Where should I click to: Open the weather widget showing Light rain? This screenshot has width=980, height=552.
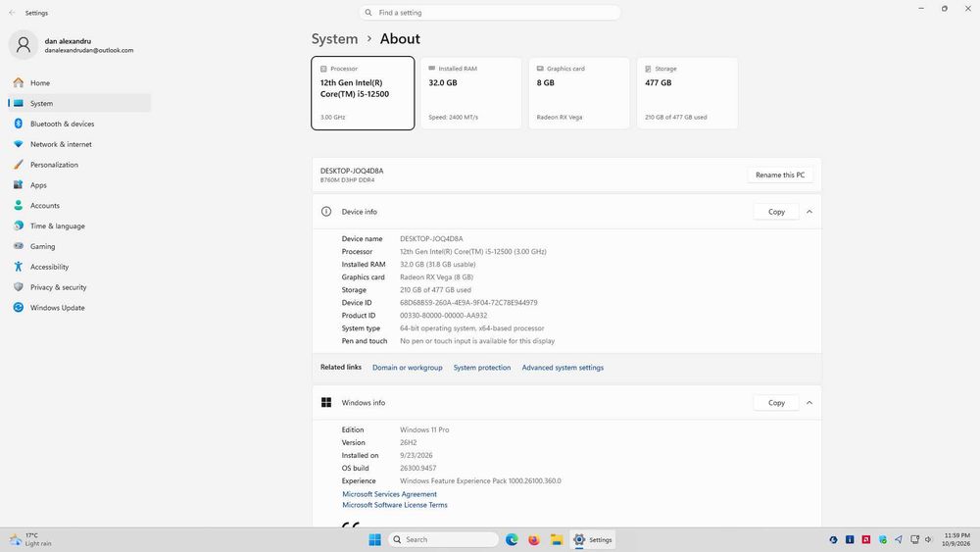31,539
